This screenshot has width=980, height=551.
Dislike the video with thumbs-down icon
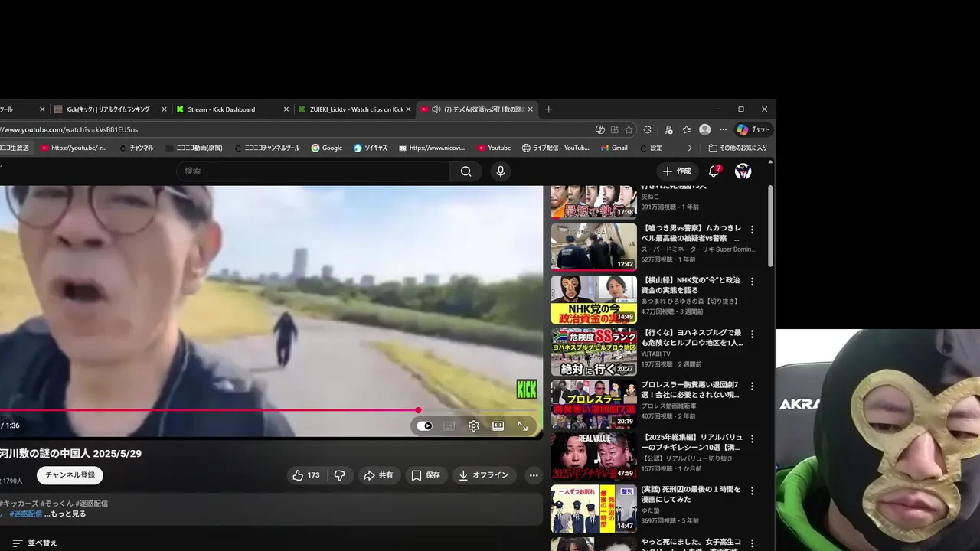coord(339,475)
